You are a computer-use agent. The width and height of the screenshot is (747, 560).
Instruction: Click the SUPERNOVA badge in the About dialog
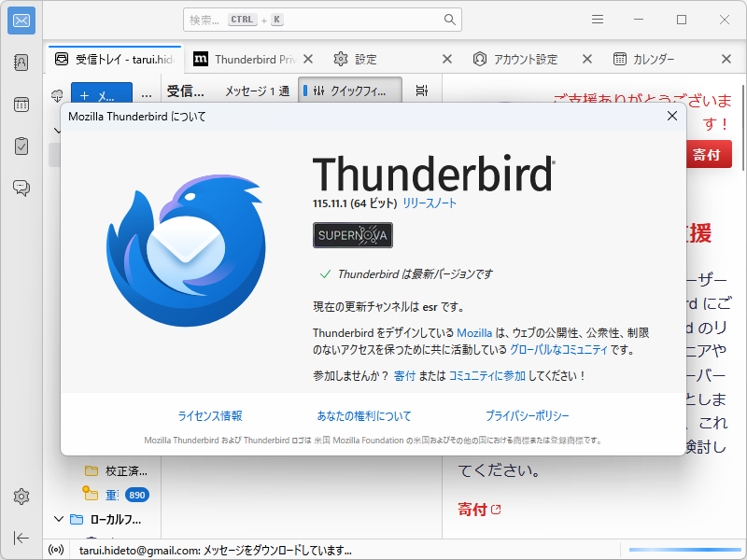click(352, 235)
